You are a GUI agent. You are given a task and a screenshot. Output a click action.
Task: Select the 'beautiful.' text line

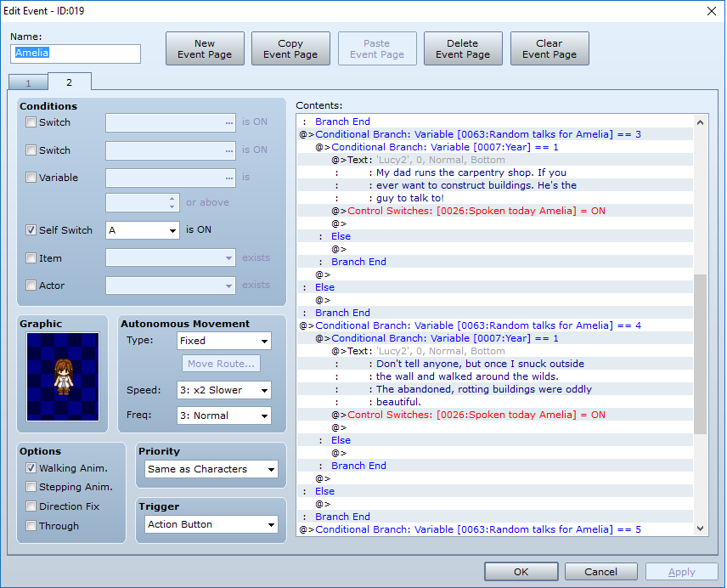click(x=496, y=402)
